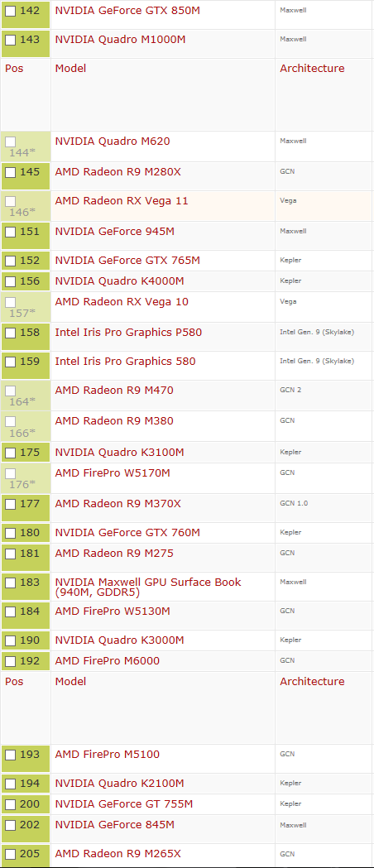Screen dimensions: 374x868
Task: Sort by lower Model column header
Action: pyautogui.click(x=71, y=682)
